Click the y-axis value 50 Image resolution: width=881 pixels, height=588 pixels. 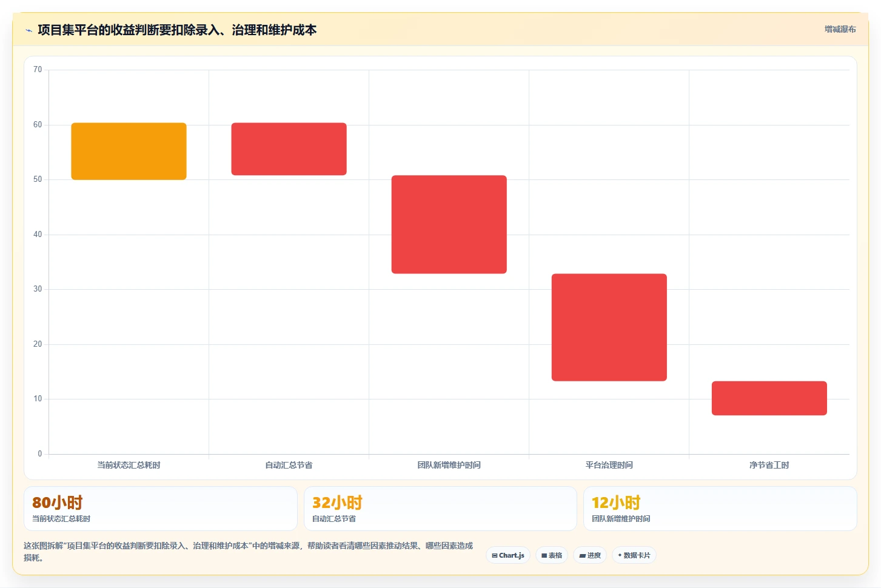click(x=38, y=179)
